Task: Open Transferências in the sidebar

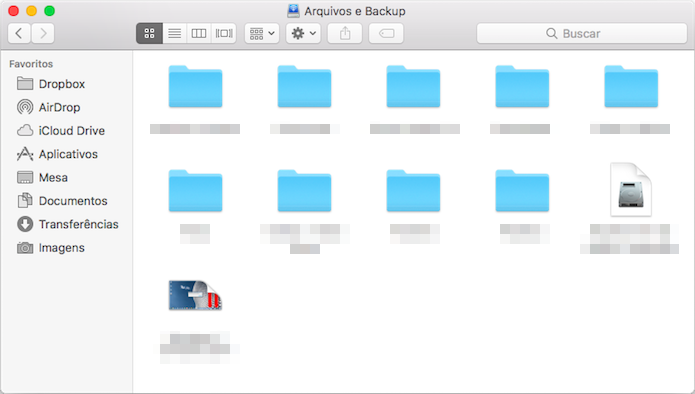Action: 66,224
